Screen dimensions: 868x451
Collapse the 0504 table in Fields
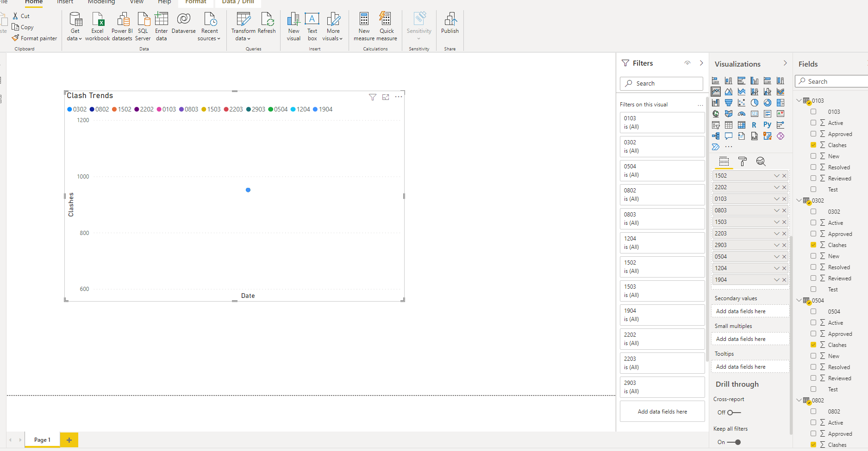799,300
